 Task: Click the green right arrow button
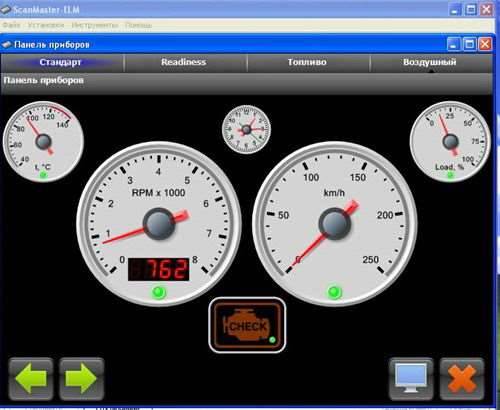tap(81, 379)
